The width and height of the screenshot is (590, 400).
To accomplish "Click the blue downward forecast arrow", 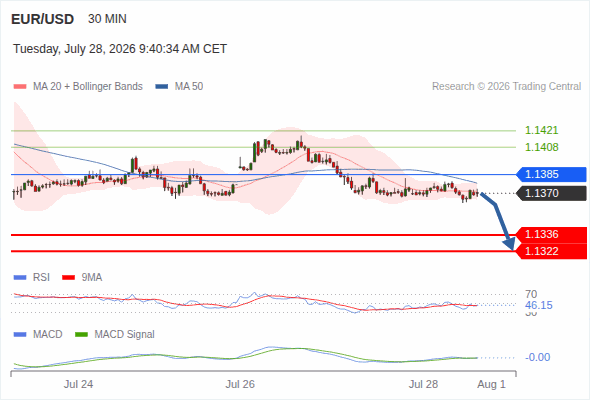I will pyautogui.click(x=499, y=221).
